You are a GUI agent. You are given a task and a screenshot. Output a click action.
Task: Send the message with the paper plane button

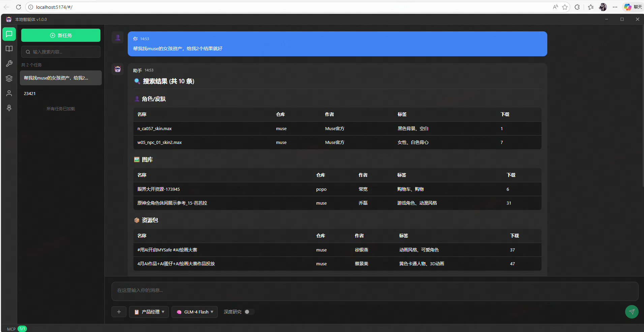click(632, 312)
